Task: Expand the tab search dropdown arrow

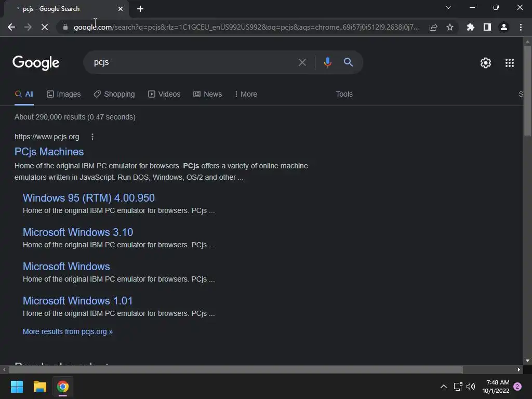Action: [x=448, y=7]
